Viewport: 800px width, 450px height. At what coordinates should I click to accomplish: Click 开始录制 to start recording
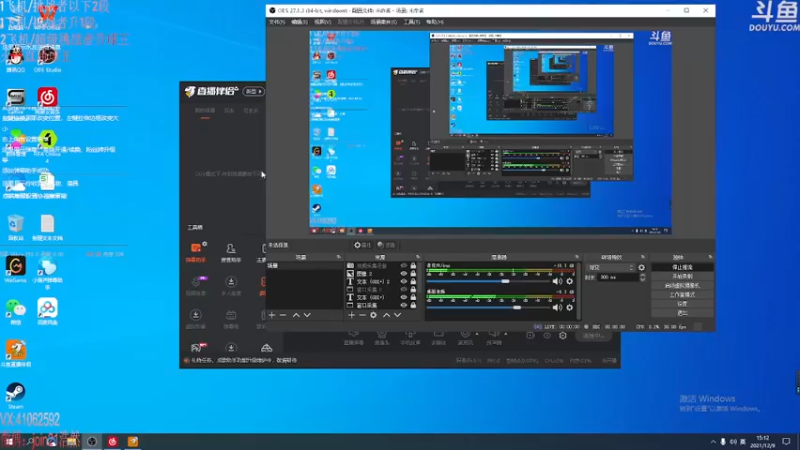coord(682,277)
